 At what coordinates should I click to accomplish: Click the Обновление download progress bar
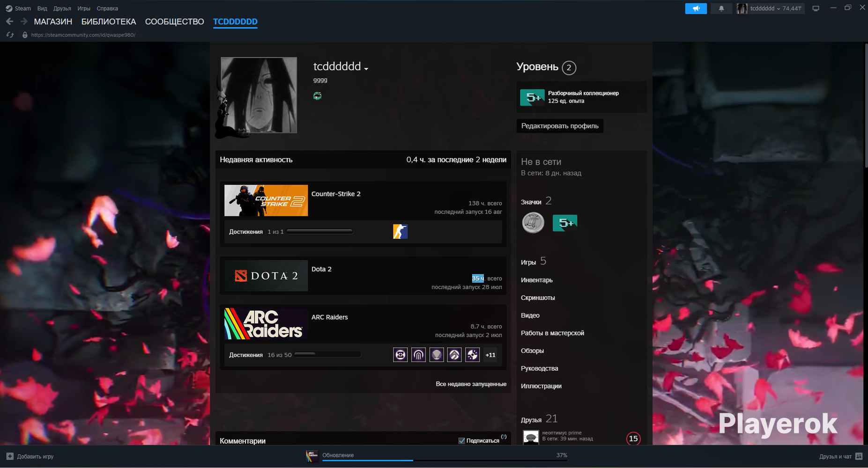[445, 461]
